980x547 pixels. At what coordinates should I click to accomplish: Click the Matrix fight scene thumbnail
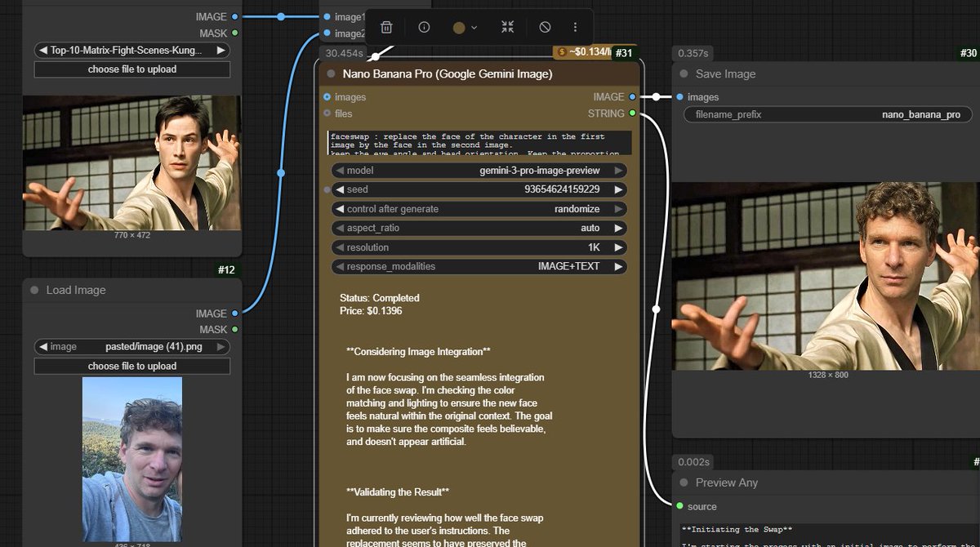[131, 162]
